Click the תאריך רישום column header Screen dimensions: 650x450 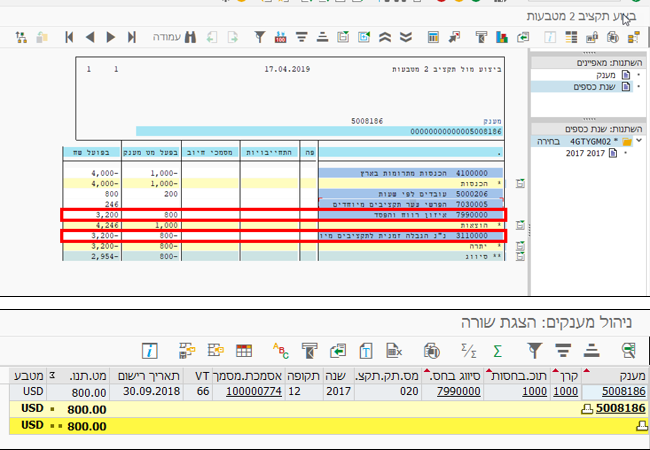tap(148, 376)
